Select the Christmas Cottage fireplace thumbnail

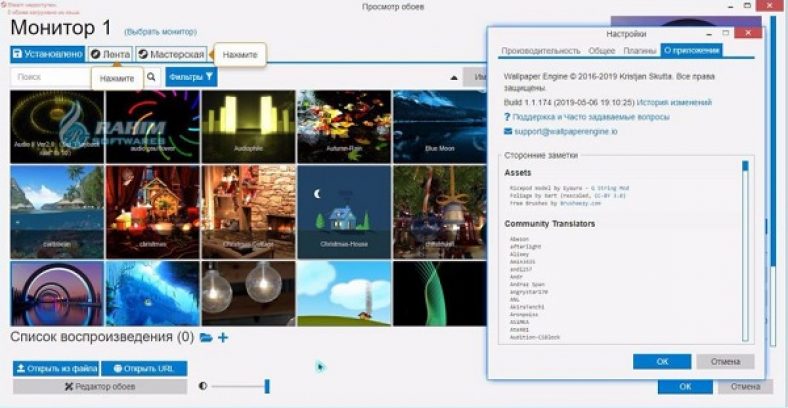(x=249, y=212)
